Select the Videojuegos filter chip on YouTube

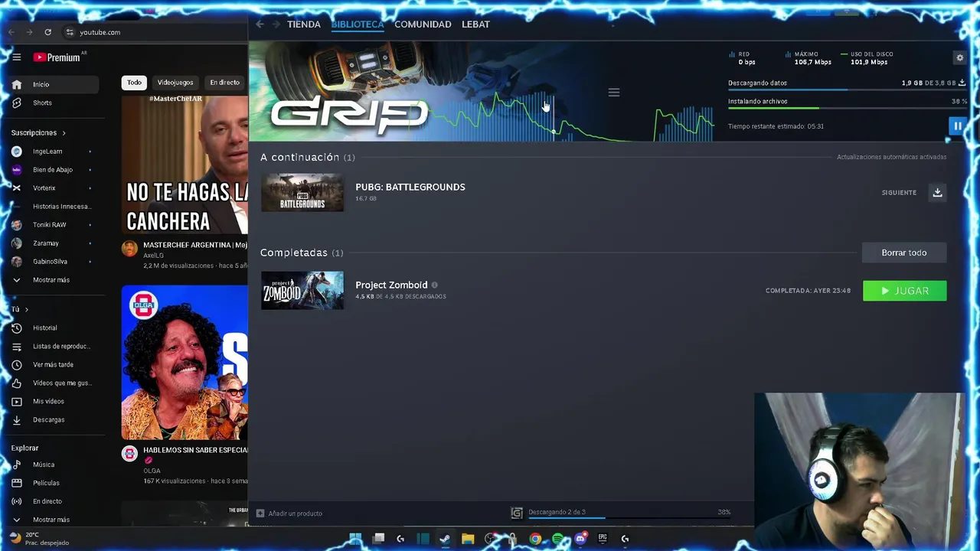pyautogui.click(x=175, y=83)
